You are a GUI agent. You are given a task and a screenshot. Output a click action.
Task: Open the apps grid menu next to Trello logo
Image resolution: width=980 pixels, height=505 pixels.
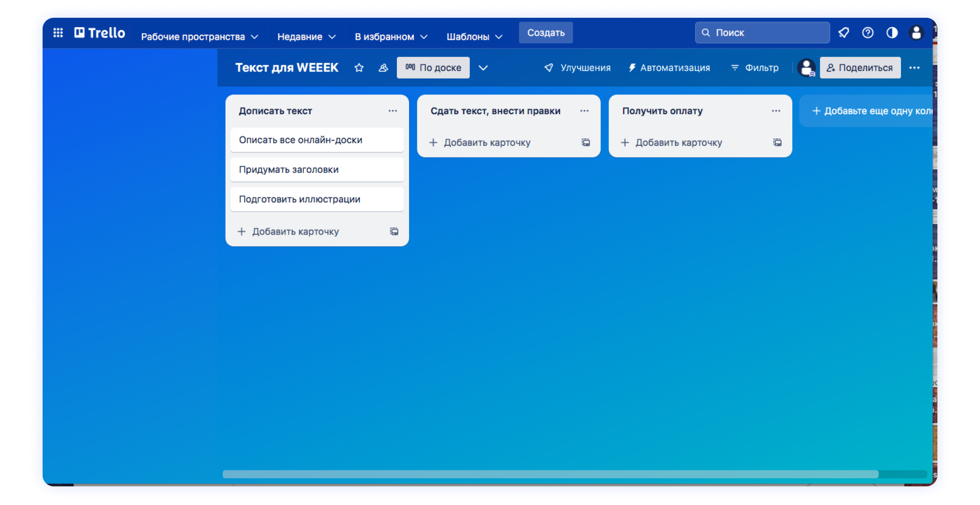[x=58, y=32]
